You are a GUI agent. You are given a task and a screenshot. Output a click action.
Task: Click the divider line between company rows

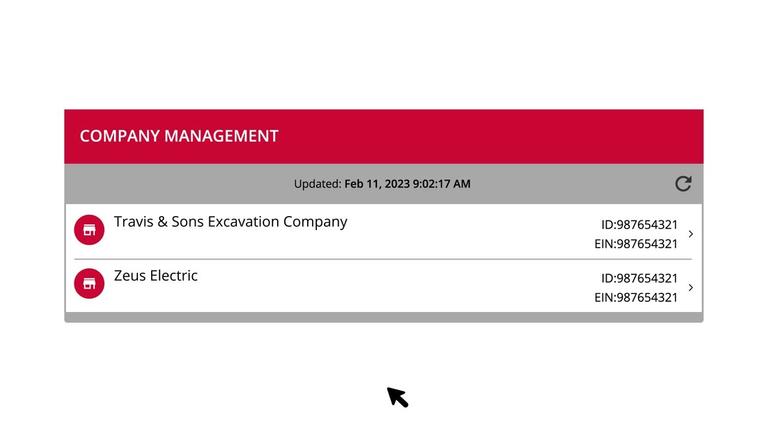pyautogui.click(x=383, y=259)
